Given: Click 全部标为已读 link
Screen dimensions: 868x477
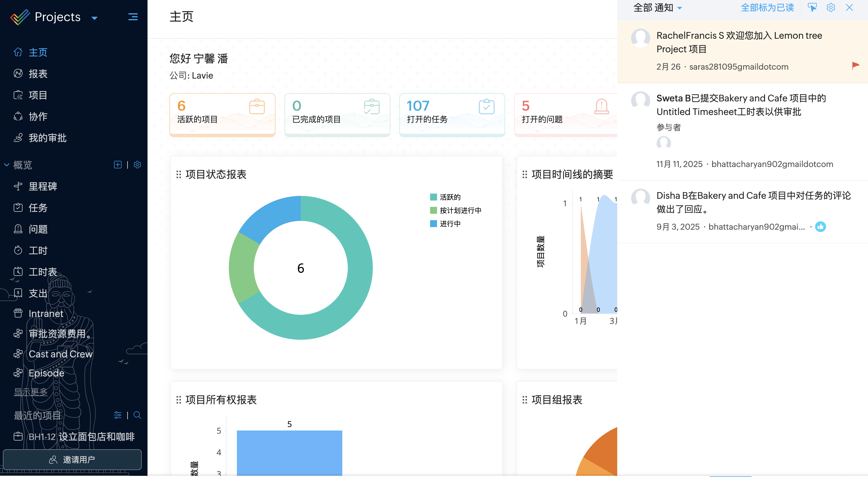Looking at the screenshot, I should click(767, 8).
